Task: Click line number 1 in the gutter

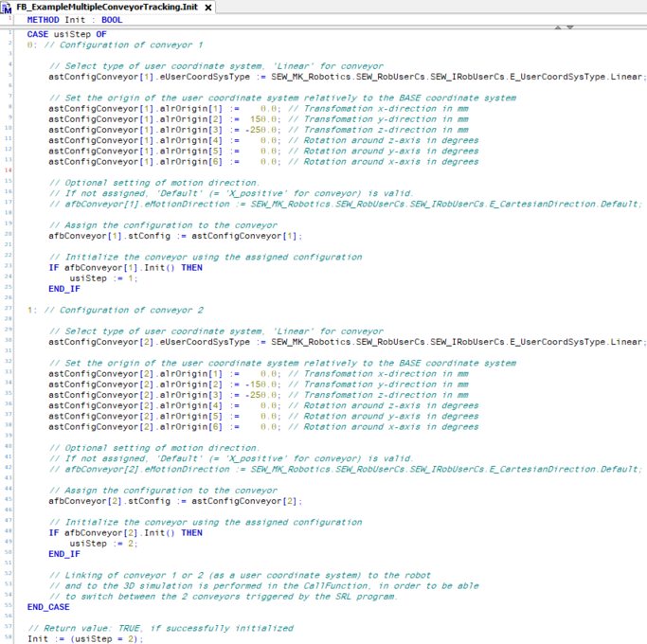Action: click(6, 33)
